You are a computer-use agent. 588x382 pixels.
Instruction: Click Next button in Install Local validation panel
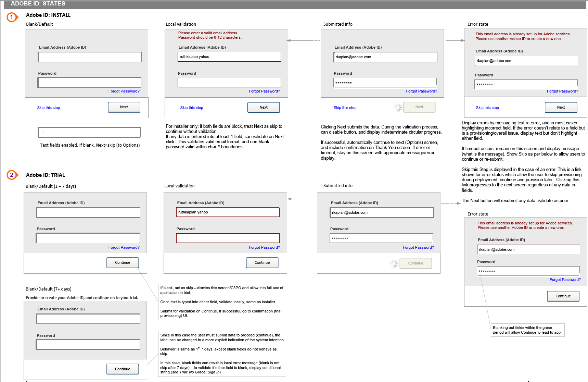[264, 107]
